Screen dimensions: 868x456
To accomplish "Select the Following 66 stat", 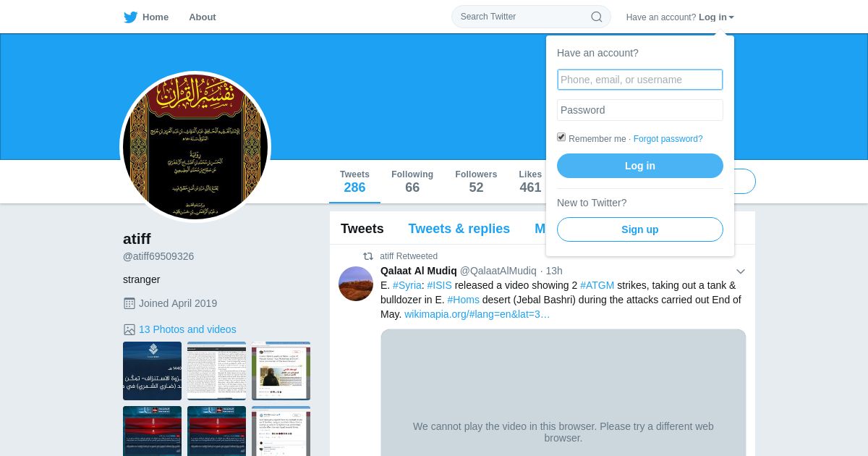I will coord(412,182).
